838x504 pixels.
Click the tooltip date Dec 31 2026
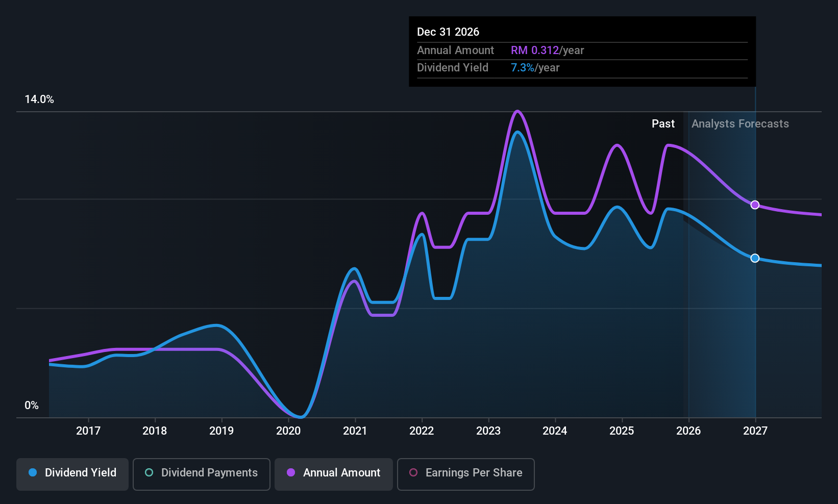tap(448, 32)
